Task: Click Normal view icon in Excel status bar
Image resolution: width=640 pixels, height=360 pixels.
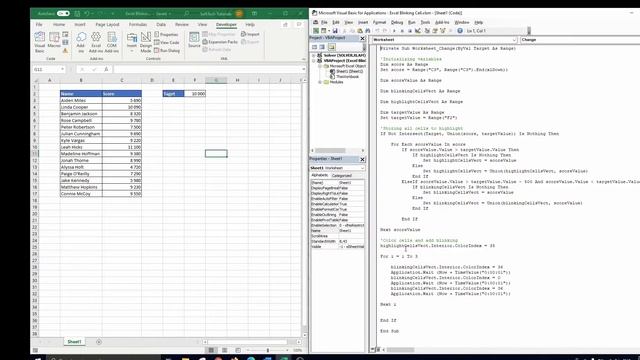Action: (211, 350)
